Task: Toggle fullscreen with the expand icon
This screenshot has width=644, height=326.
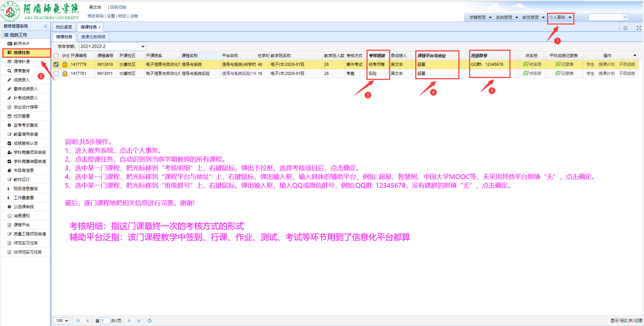Action: 638,28
